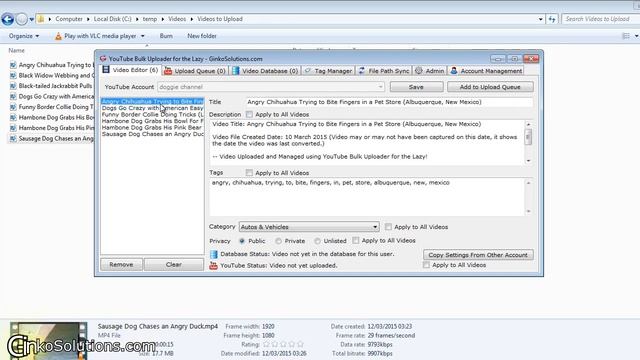
Task: Expand Play with VLC media player arrow
Action: click(142, 36)
